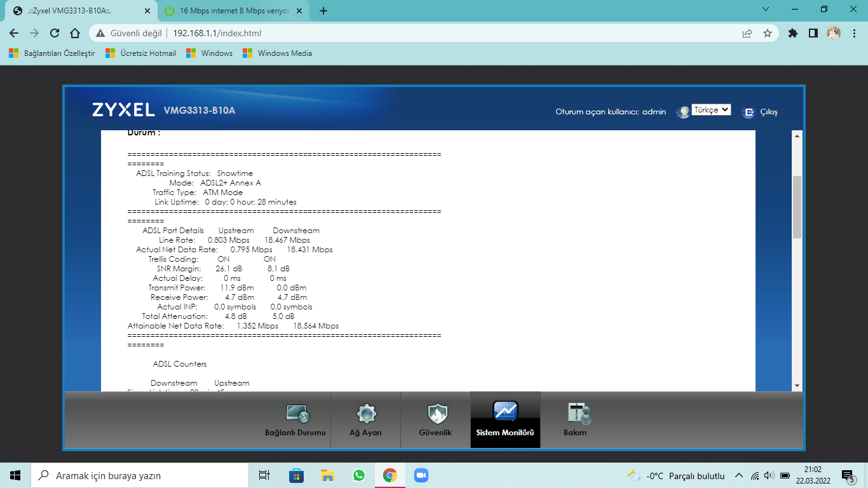
Task: Reload the router page
Action: (x=55, y=33)
